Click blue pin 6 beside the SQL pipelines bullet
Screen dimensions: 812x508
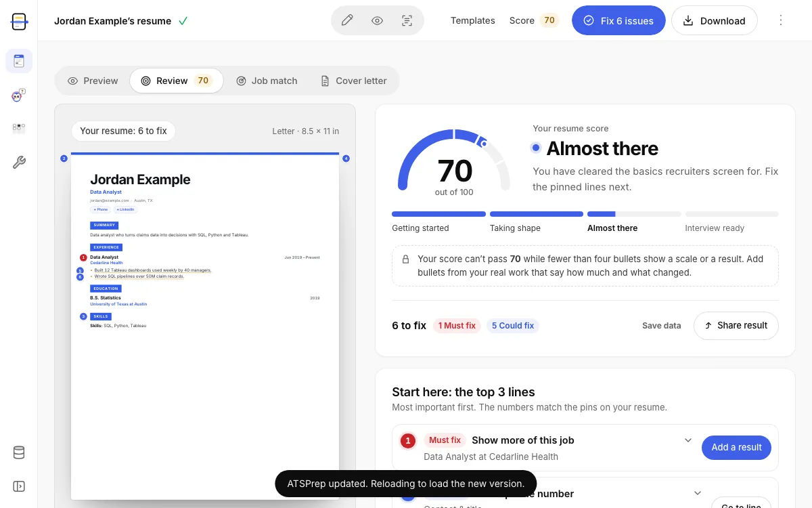80,276
